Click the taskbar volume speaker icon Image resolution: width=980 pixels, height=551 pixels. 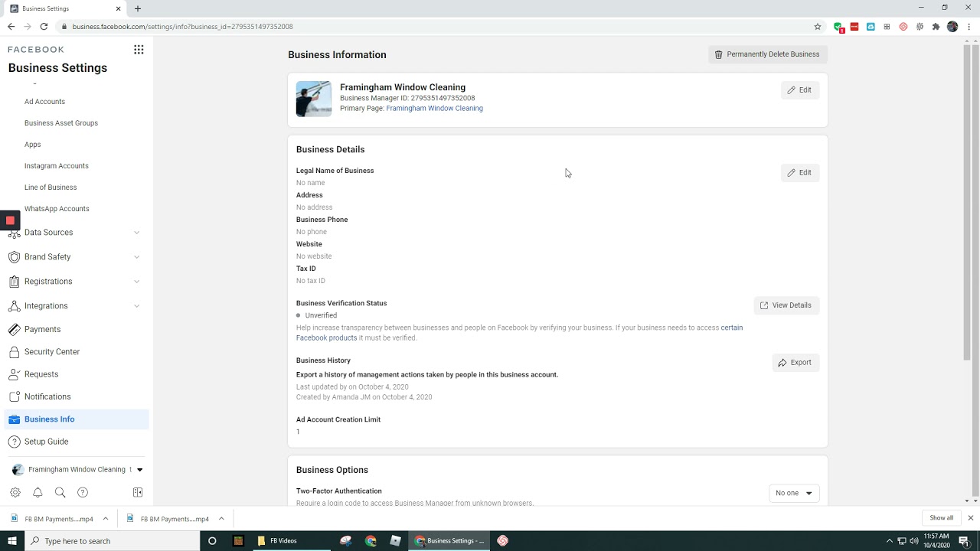click(914, 541)
